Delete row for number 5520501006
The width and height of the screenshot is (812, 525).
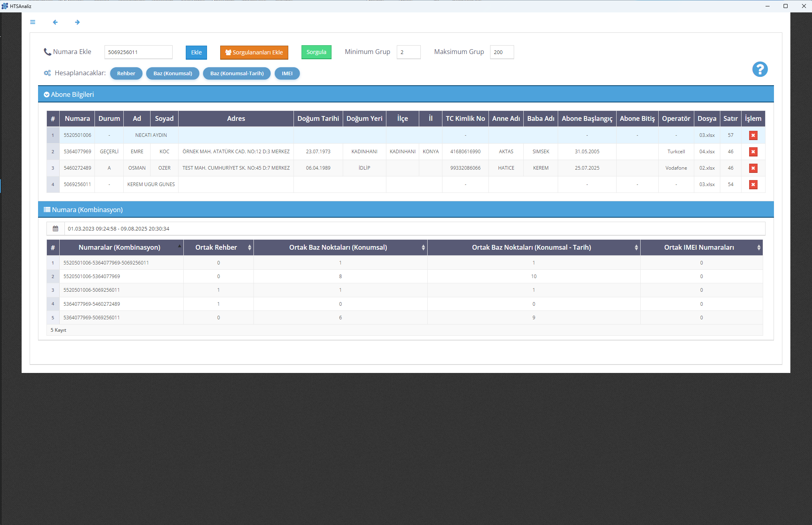pos(753,135)
